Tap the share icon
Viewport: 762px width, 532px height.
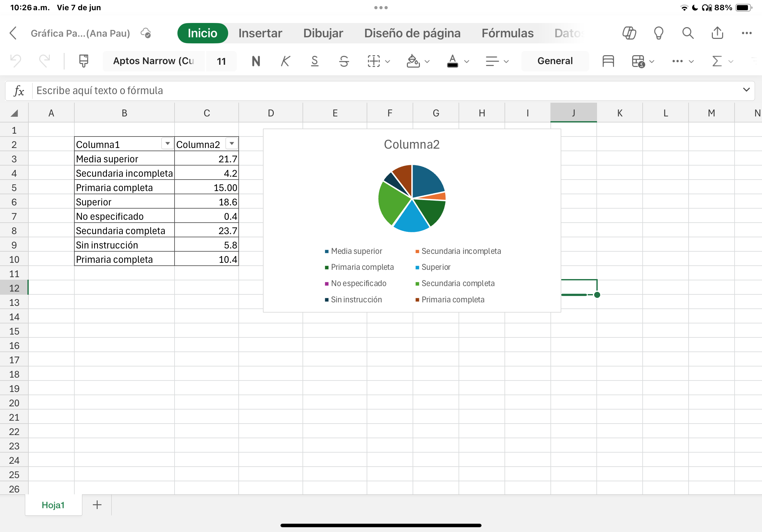(717, 33)
